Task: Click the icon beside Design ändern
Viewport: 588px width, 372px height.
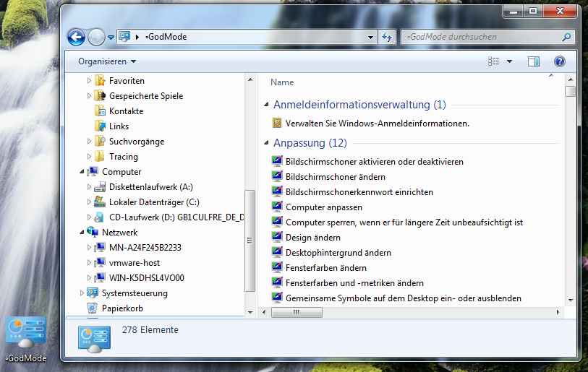Action: coord(277,237)
